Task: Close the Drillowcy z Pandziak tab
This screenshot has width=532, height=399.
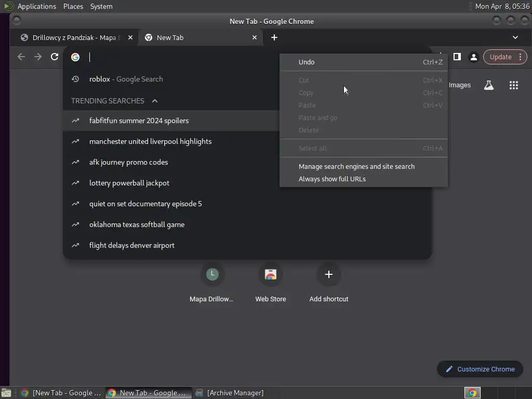Action: pyautogui.click(x=130, y=37)
